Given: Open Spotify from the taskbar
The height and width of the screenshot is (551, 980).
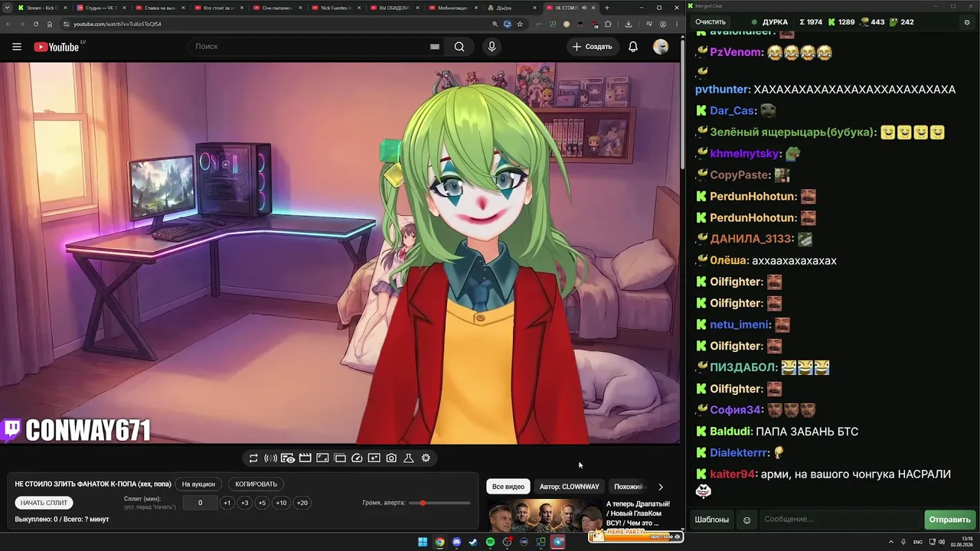Looking at the screenshot, I should [490, 543].
